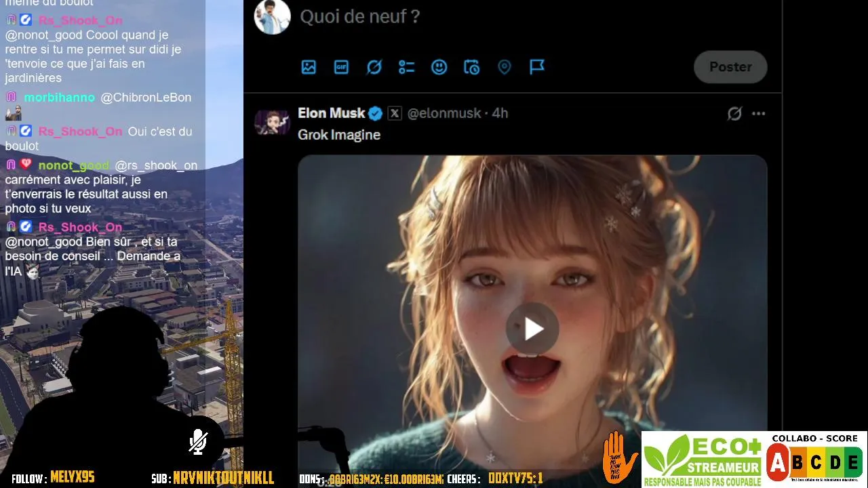Play the Grok Imagine video

(532, 329)
